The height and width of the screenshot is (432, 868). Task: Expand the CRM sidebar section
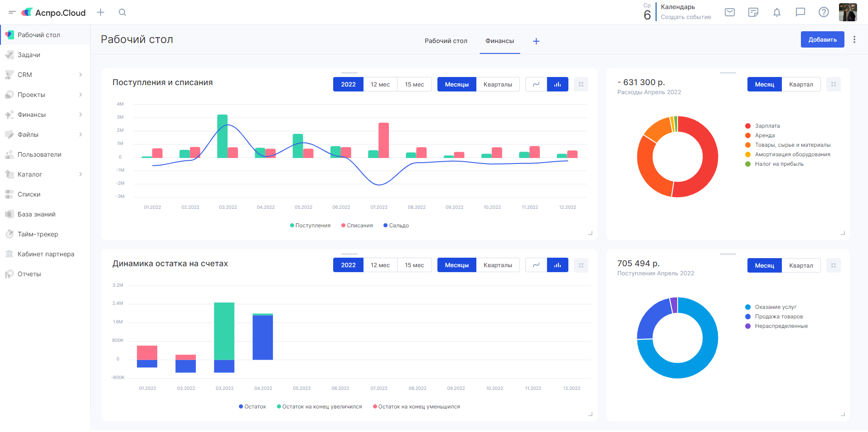(81, 75)
